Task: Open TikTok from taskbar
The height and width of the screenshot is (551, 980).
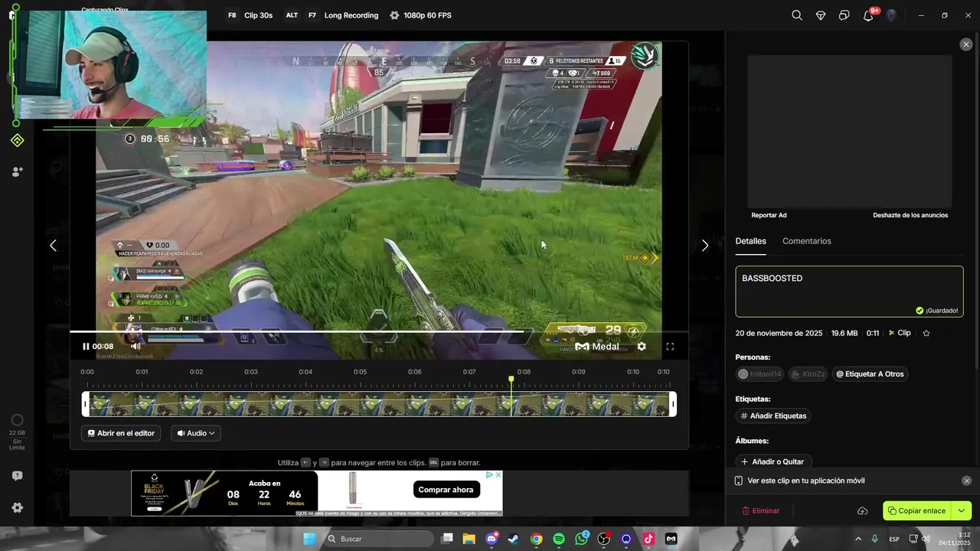Action: click(648, 539)
